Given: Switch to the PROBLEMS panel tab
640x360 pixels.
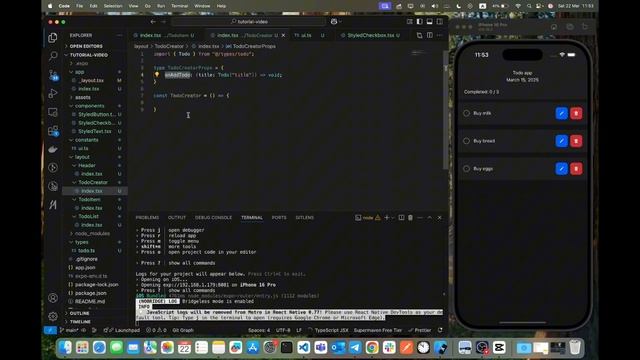Looking at the screenshot, I should (147, 218).
